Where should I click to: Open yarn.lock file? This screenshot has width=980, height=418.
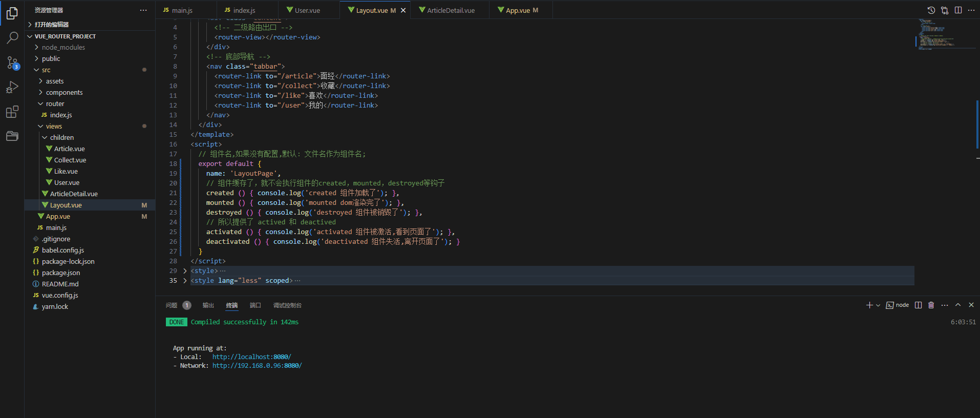90,306
